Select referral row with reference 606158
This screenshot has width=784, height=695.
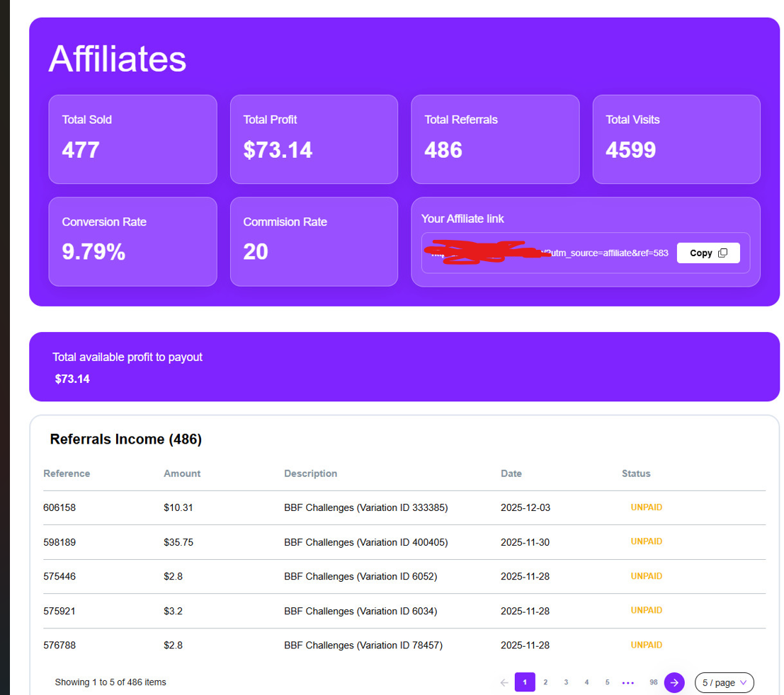59,507
